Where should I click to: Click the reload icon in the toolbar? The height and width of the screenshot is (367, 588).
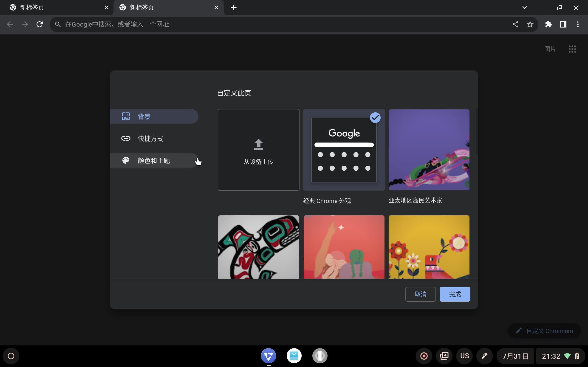pyautogui.click(x=40, y=24)
